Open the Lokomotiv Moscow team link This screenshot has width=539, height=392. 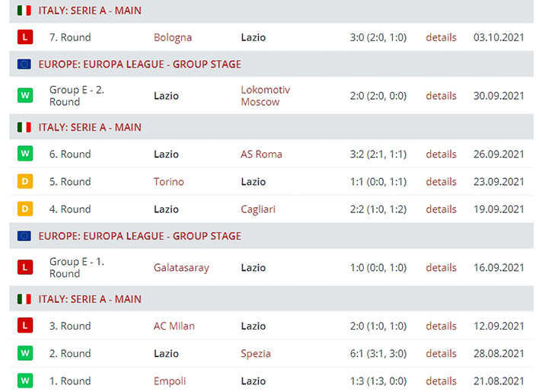tap(266, 96)
